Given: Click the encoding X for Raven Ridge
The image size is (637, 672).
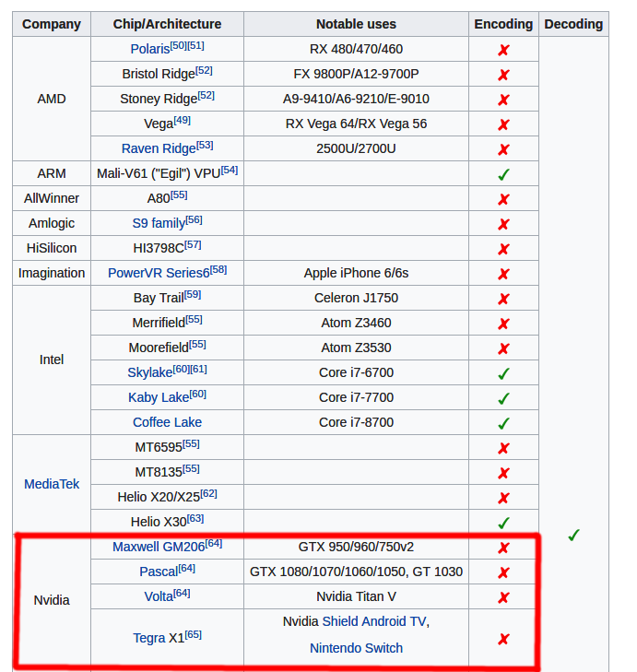Looking at the screenshot, I should pyautogui.click(x=503, y=149).
